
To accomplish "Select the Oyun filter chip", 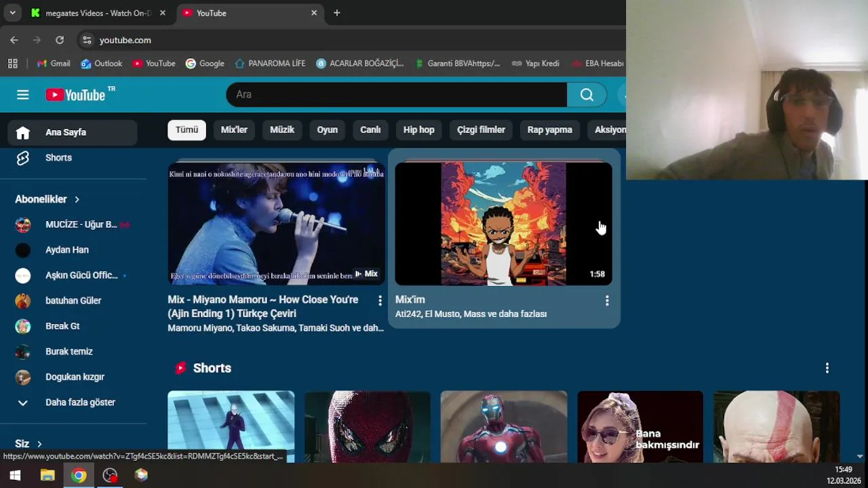I will coord(327,130).
